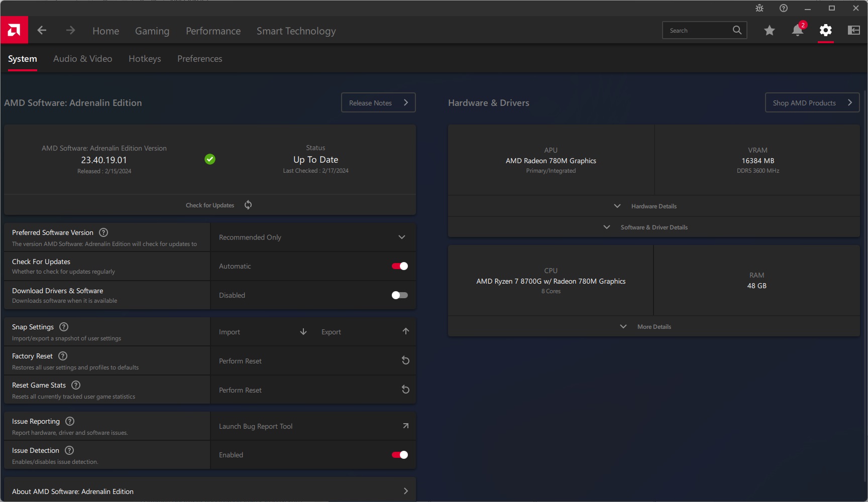This screenshot has height=502, width=868.
Task: Open Release Notes
Action: click(x=378, y=102)
